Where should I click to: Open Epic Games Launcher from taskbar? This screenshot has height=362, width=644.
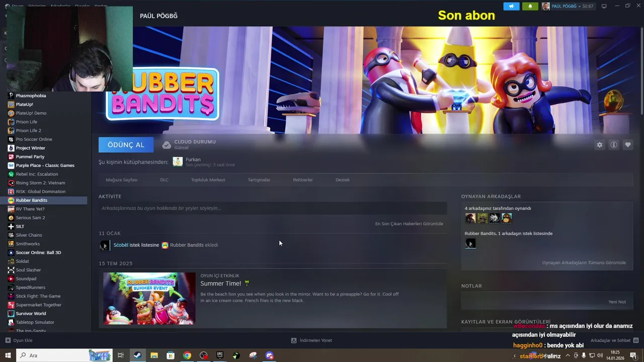(220, 355)
